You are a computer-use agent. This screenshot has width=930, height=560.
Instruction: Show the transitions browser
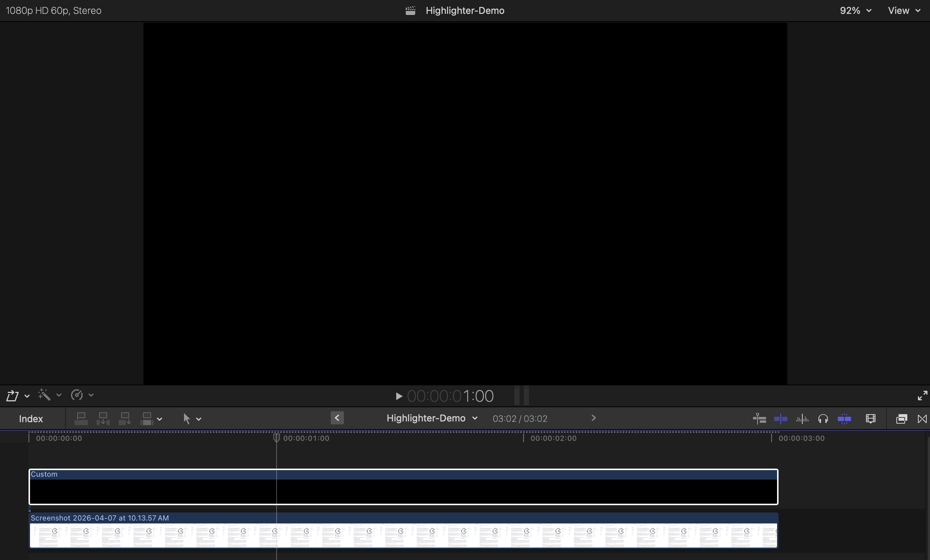point(922,419)
